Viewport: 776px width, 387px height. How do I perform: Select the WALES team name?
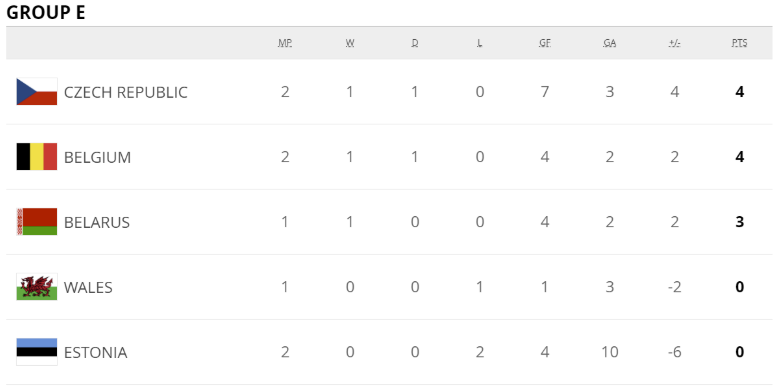point(88,288)
